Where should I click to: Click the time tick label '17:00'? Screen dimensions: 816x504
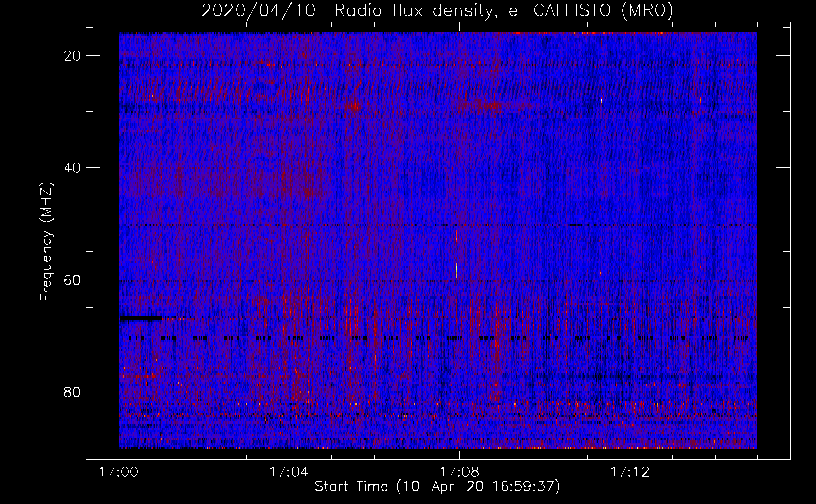coord(119,472)
